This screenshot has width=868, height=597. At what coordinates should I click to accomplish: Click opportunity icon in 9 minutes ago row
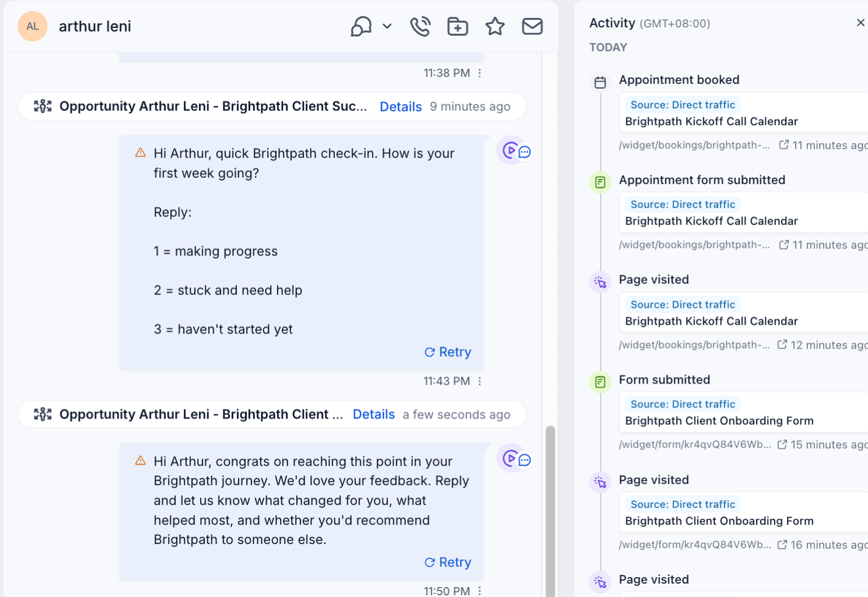[43, 106]
